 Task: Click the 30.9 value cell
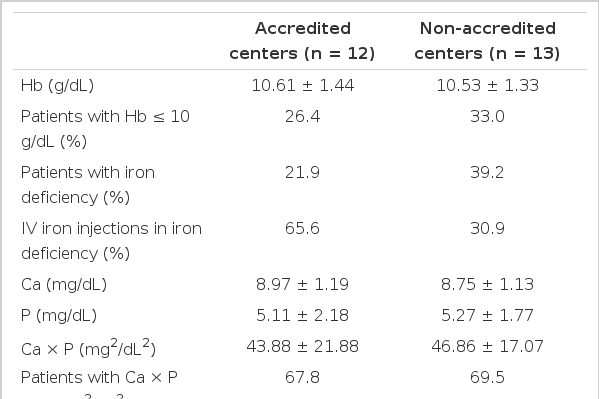[x=487, y=229]
